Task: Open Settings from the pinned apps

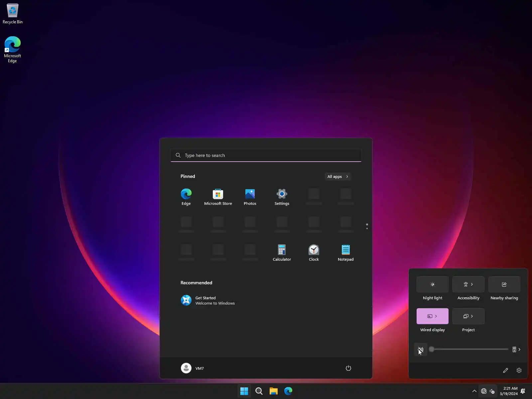Action: click(282, 197)
